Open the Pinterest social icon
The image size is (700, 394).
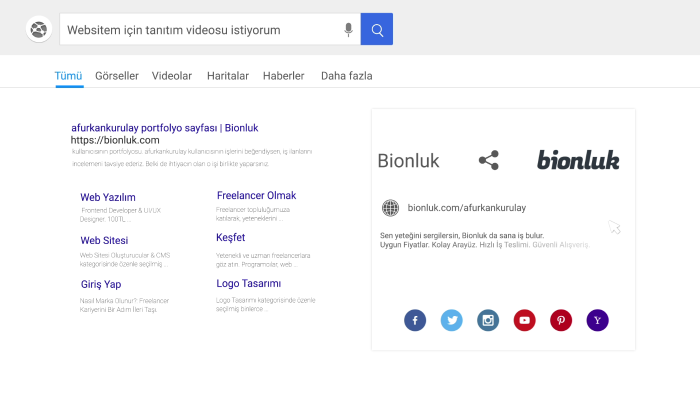coord(561,320)
